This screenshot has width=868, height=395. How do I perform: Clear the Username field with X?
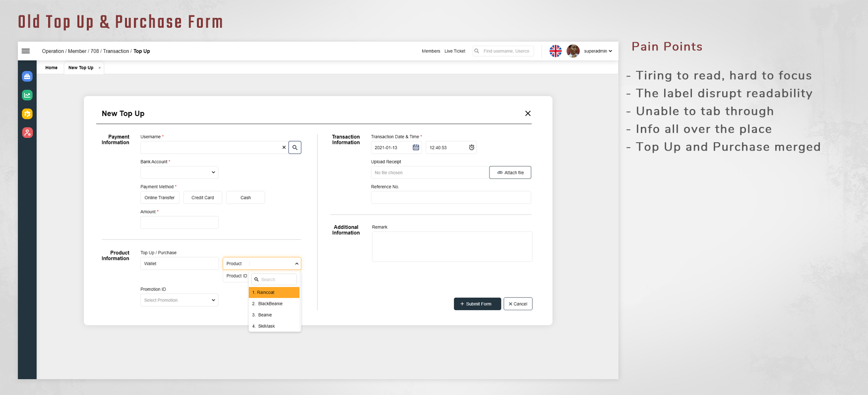point(284,147)
